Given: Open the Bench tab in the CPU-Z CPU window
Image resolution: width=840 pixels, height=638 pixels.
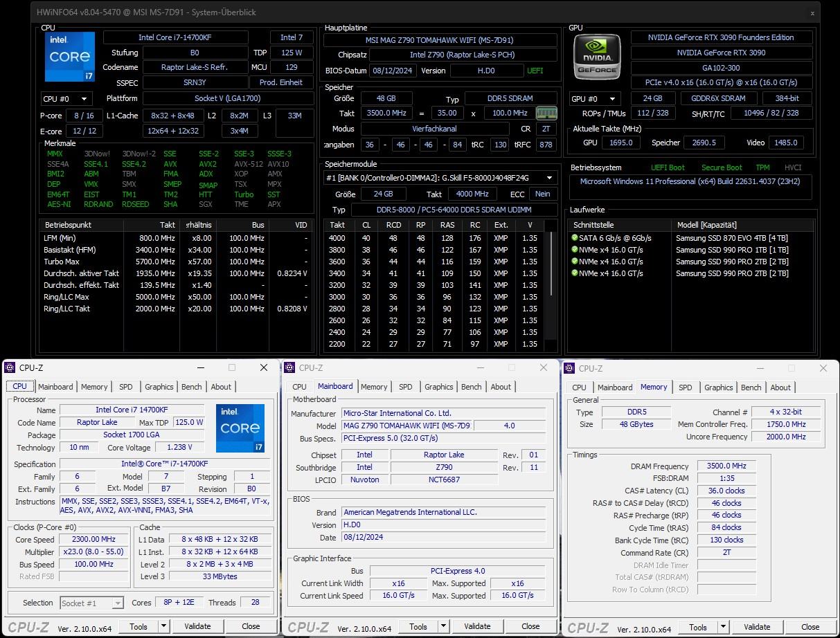Looking at the screenshot, I should pyautogui.click(x=192, y=387).
